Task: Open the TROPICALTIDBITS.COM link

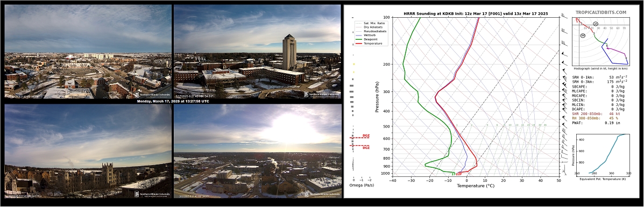Action: [600, 13]
